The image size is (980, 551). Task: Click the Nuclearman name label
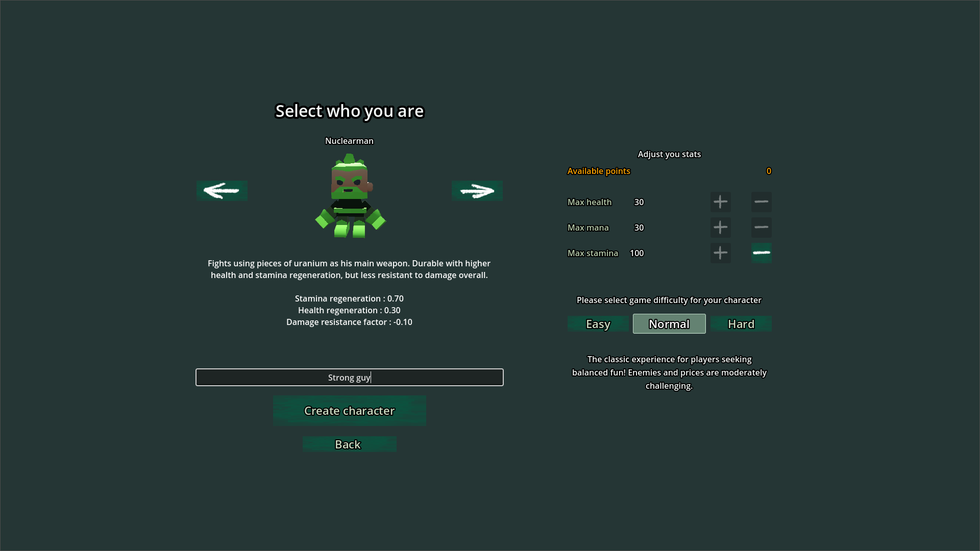pos(349,141)
